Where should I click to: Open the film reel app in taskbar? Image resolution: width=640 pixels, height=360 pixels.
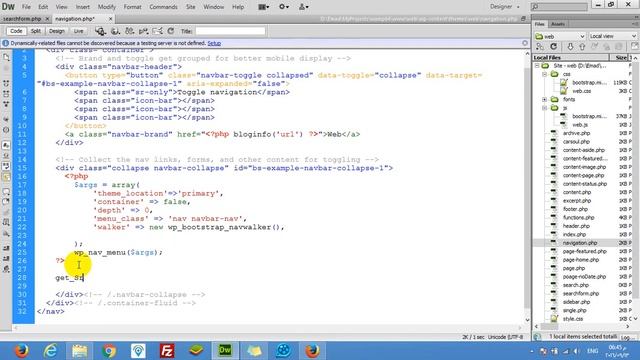coord(283,351)
